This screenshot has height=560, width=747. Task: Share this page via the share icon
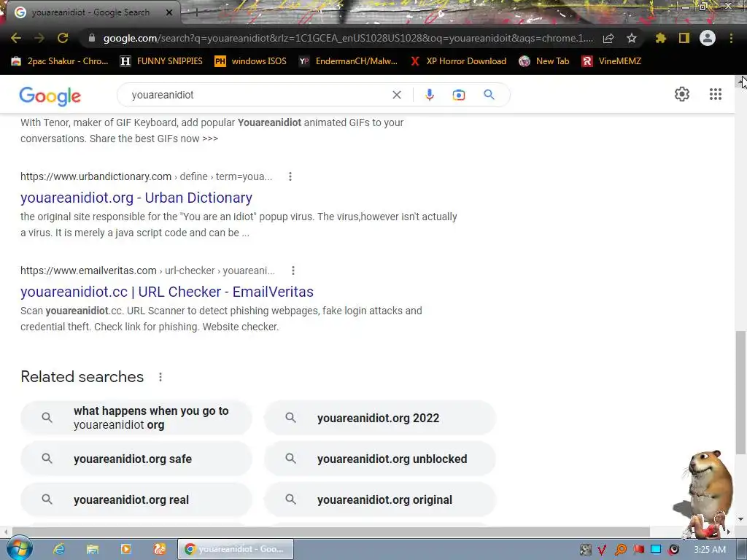(608, 39)
